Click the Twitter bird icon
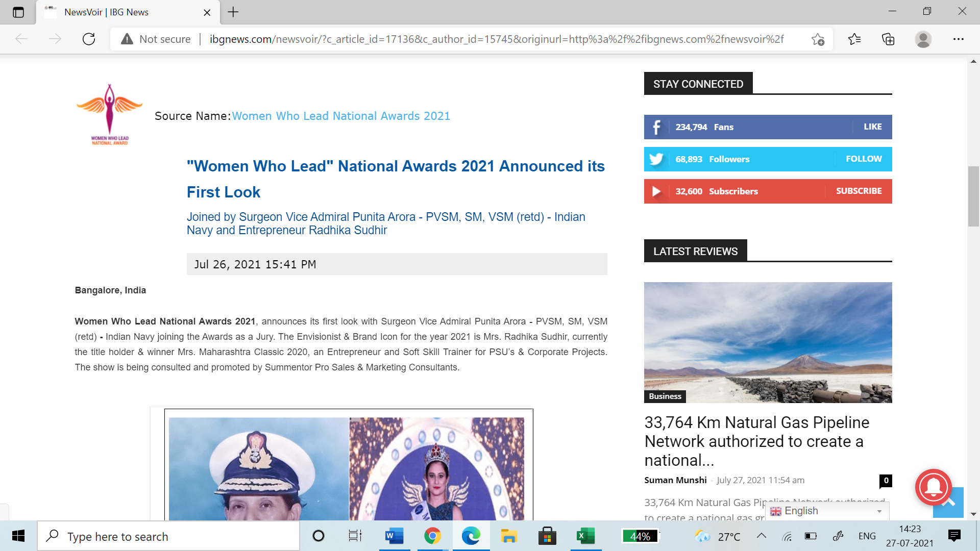 tap(657, 159)
